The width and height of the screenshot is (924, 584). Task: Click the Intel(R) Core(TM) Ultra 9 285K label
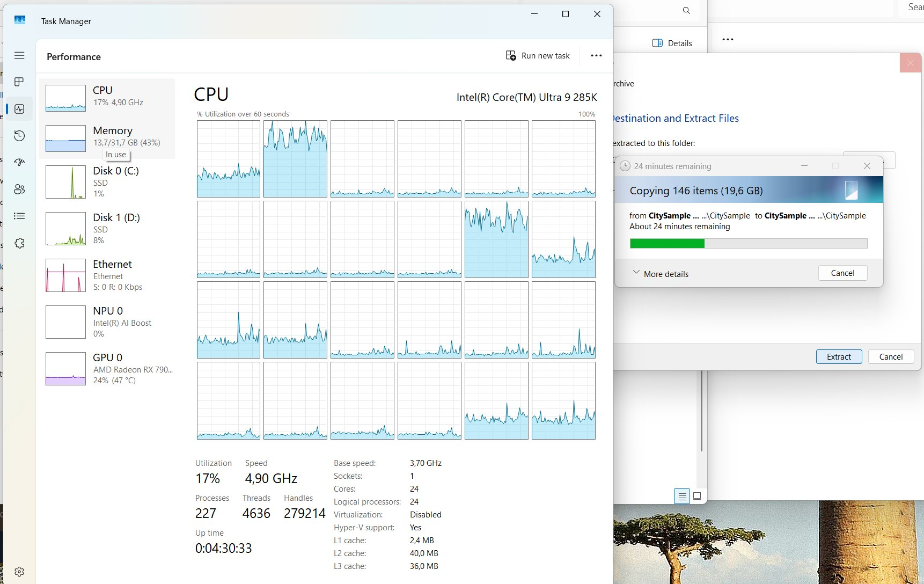[x=526, y=97]
